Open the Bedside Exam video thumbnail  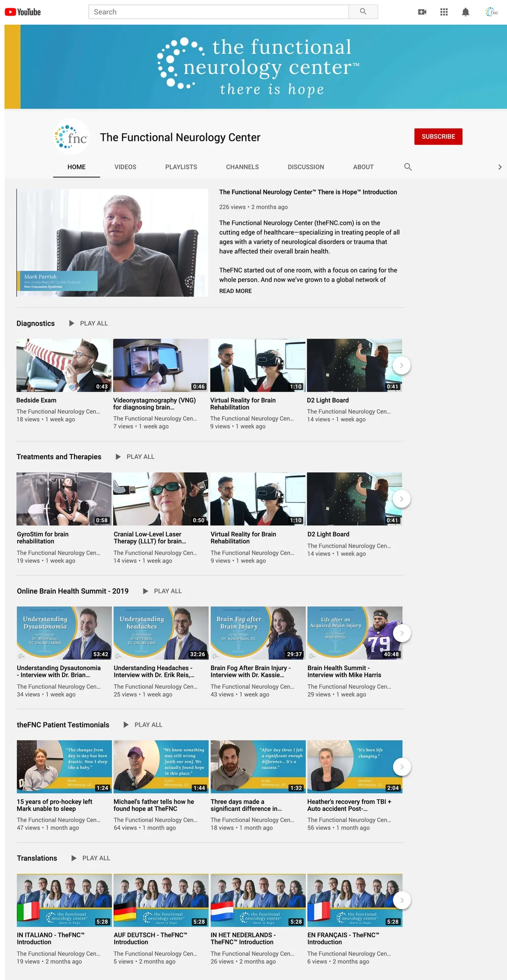(x=64, y=365)
